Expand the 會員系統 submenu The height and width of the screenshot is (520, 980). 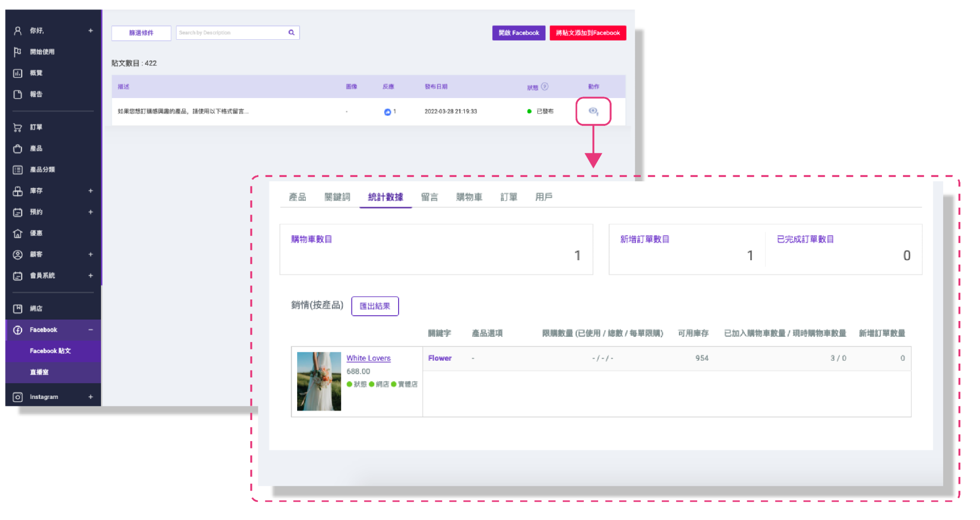click(x=91, y=275)
